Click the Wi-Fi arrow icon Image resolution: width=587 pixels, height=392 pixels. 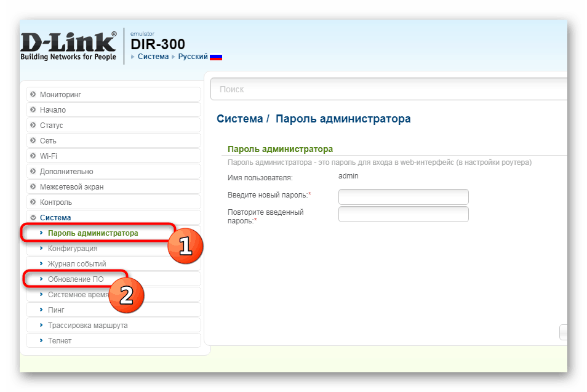point(33,155)
